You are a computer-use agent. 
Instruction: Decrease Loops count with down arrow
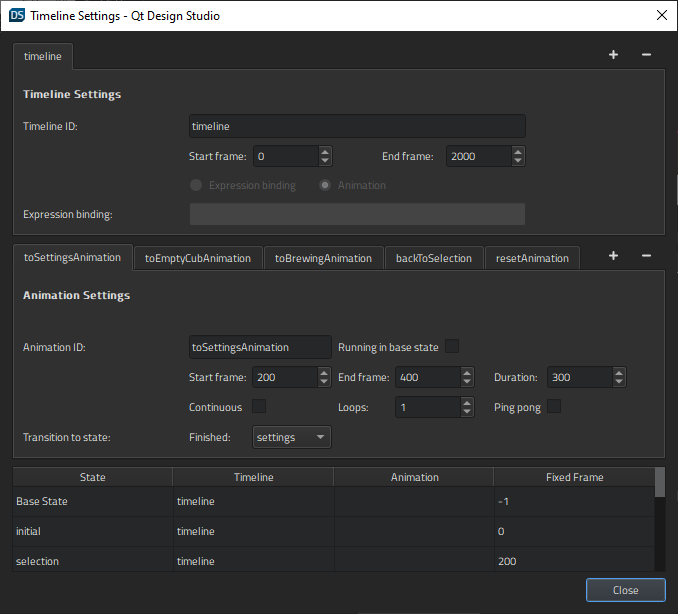click(x=467, y=412)
